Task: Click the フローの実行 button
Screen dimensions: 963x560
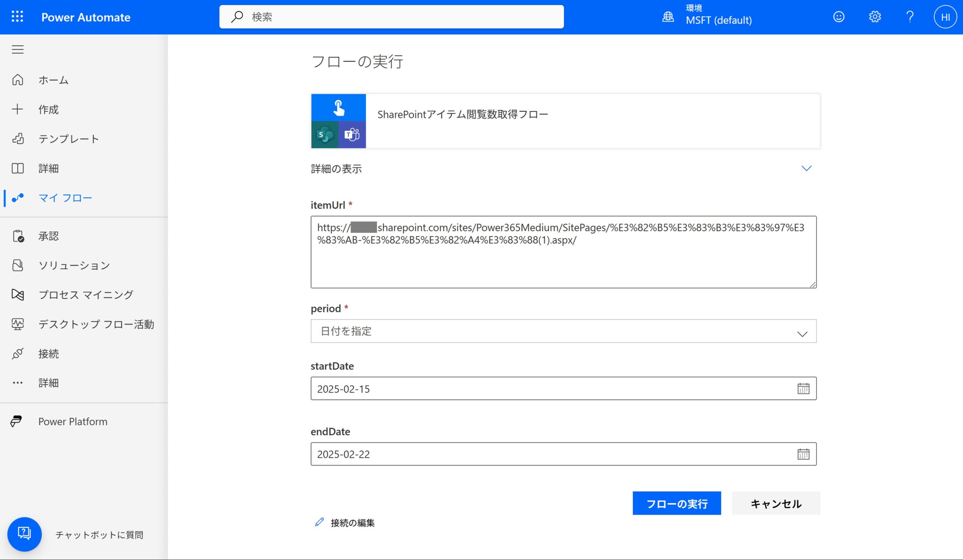Action: (676, 503)
